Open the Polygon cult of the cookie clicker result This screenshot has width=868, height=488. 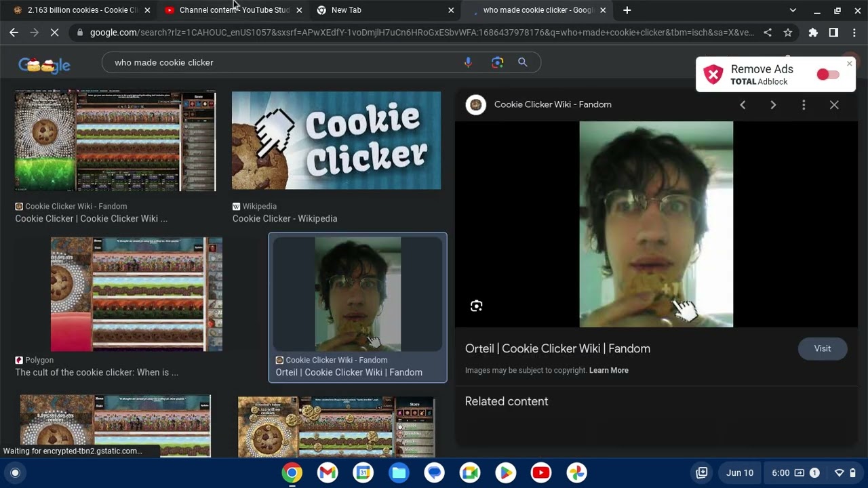pyautogui.click(x=97, y=373)
